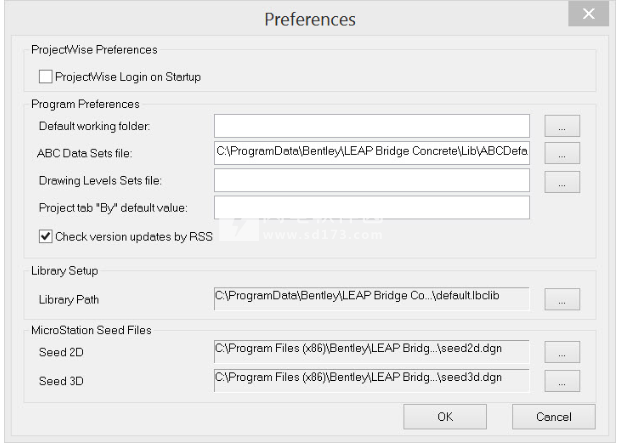Browse for Default working folder

coord(562,126)
